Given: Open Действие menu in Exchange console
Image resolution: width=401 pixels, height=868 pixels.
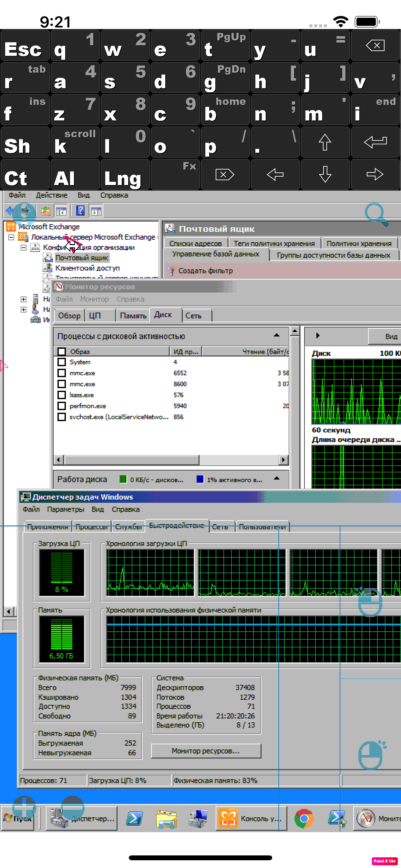Looking at the screenshot, I should point(52,195).
